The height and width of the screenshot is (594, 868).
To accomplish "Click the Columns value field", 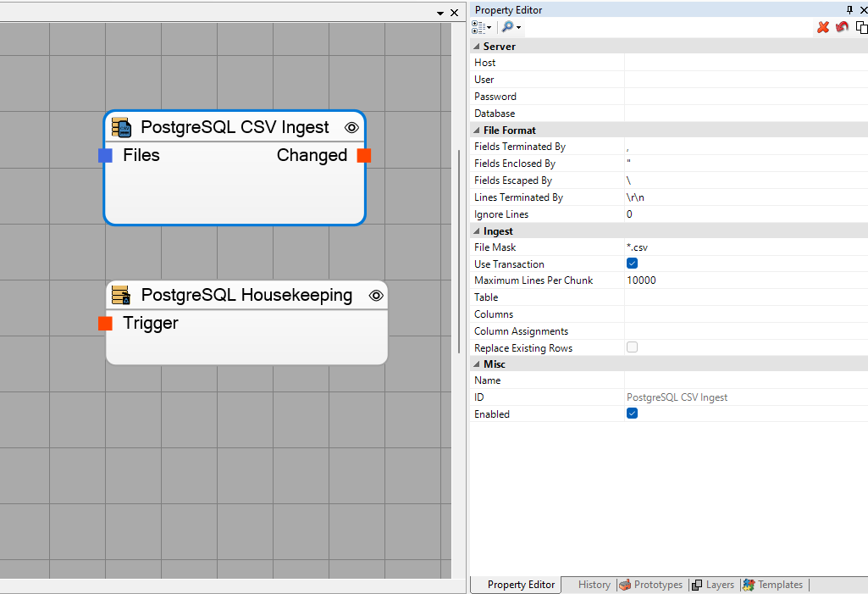I will point(746,314).
